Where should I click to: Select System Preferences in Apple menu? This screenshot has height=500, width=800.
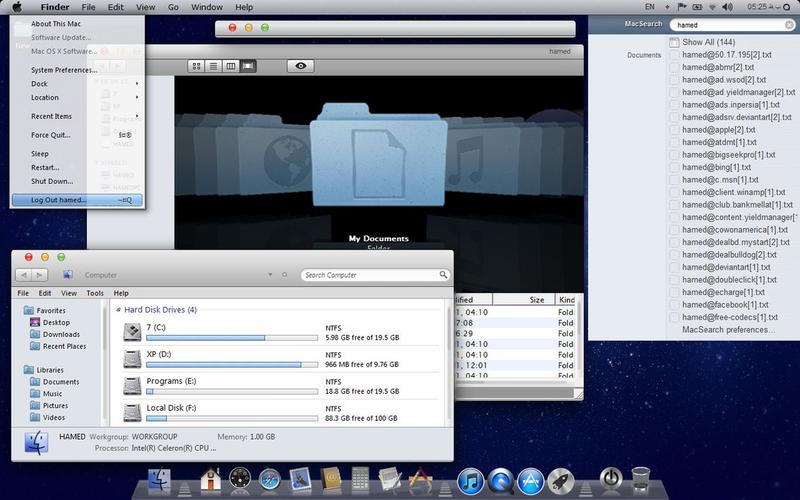[64, 70]
